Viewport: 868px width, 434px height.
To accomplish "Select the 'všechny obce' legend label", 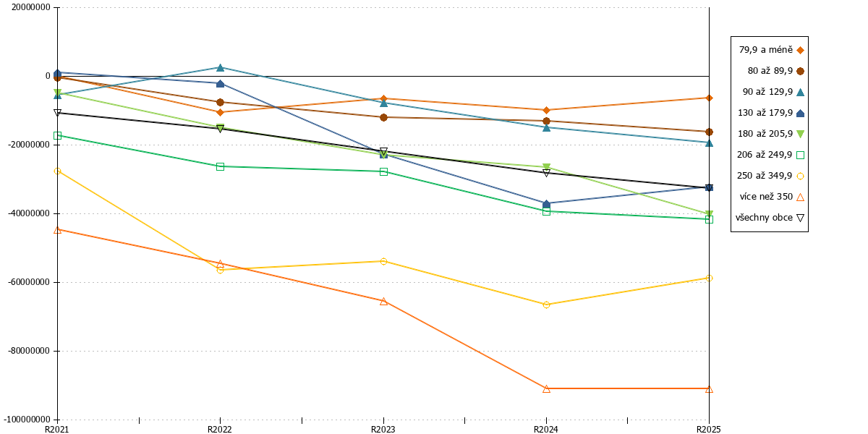I will coord(764,217).
